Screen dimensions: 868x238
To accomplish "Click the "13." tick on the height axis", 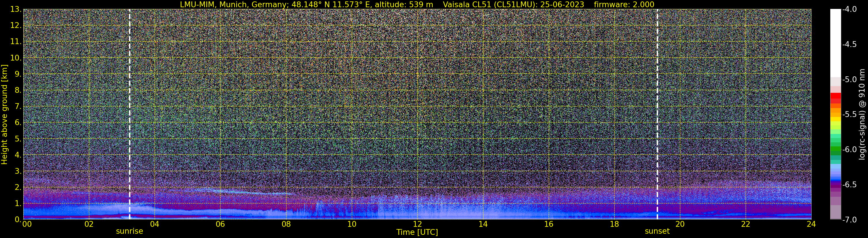I will click(x=16, y=9).
